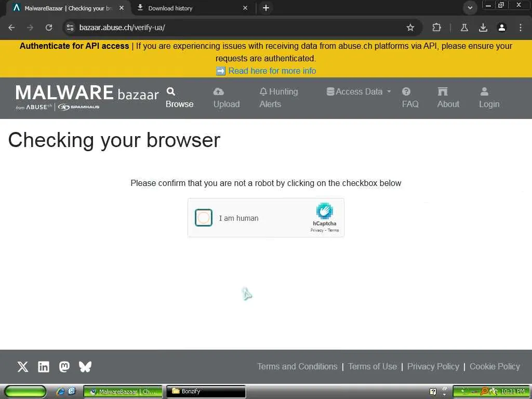Click the user icon above Login
Viewport: 532px width, 399px height.
click(x=485, y=91)
